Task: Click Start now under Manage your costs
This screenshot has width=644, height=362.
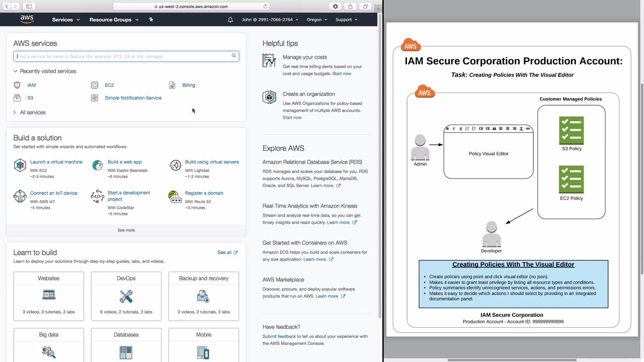Action: 342,74
